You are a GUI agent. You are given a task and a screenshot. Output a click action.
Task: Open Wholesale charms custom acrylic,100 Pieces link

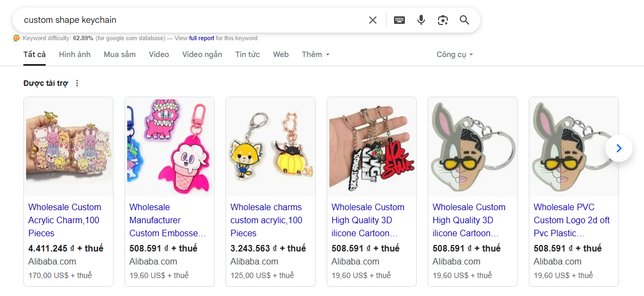266,220
